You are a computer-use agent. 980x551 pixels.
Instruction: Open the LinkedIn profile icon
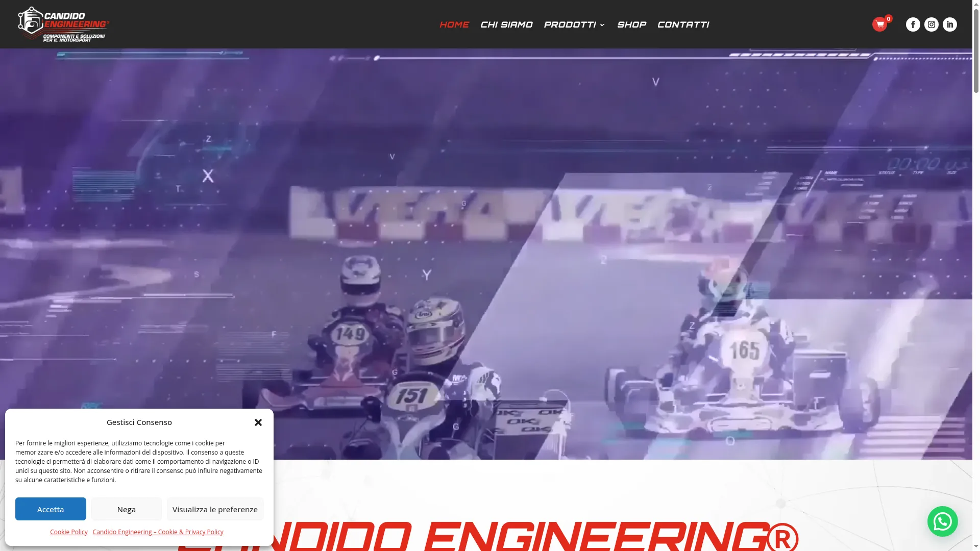pos(950,24)
